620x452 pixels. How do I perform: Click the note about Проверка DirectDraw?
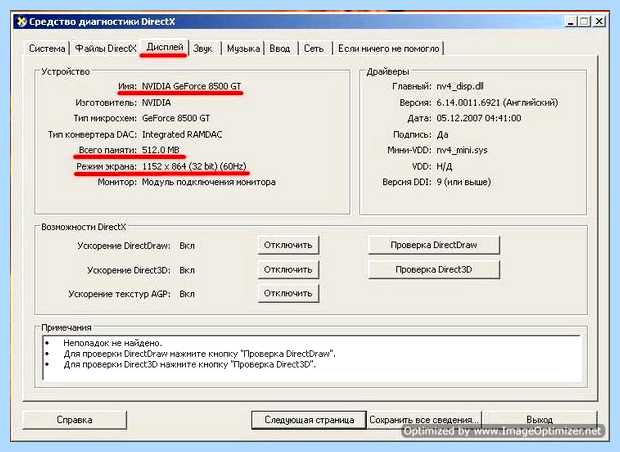pos(200,354)
